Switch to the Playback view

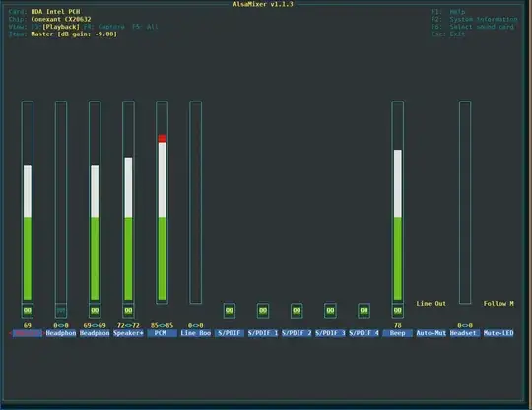[61, 27]
